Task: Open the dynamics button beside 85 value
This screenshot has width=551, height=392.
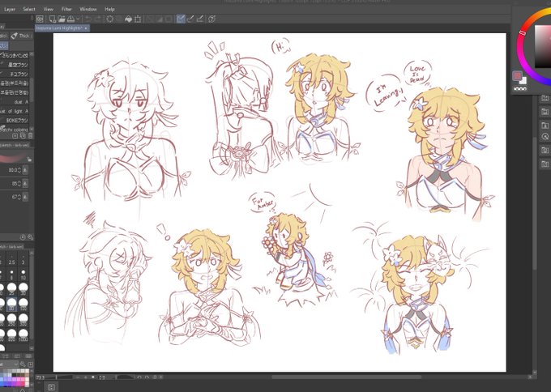Action: 25,183
